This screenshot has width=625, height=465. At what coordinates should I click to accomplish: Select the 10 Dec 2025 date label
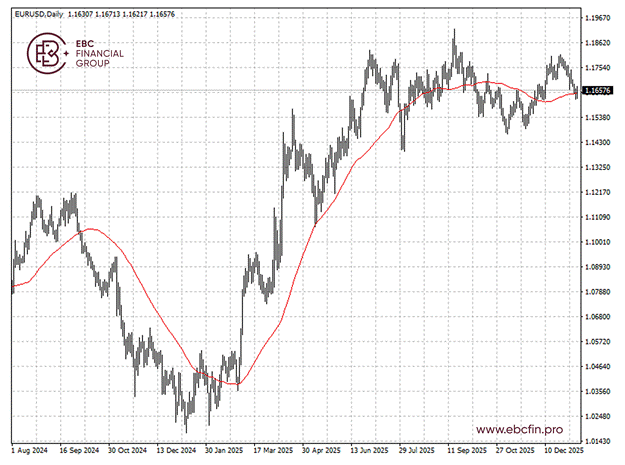point(565,451)
